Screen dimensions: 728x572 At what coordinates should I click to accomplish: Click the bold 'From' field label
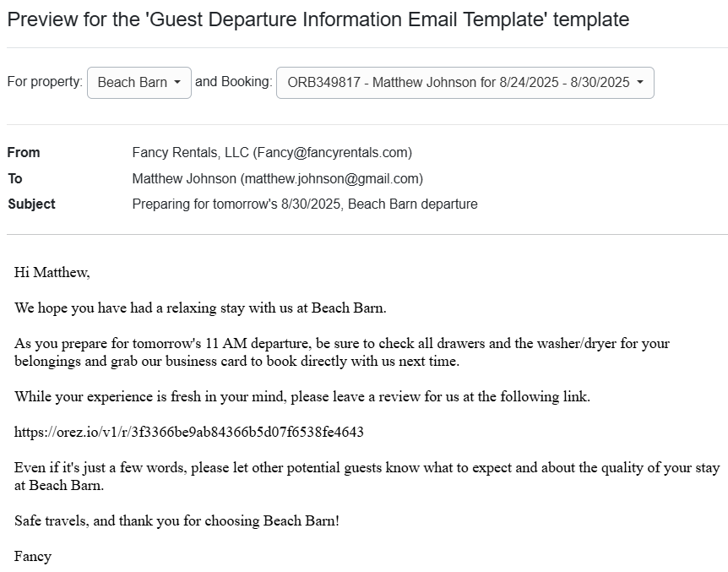coord(24,153)
